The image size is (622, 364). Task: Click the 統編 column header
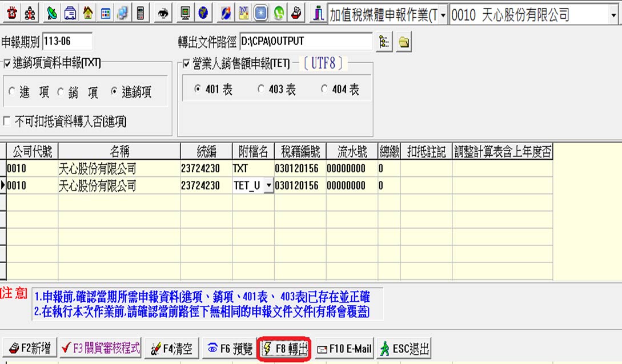(206, 151)
